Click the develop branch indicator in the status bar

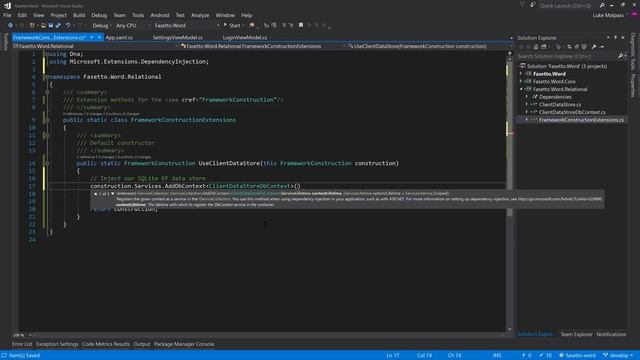coord(619,355)
